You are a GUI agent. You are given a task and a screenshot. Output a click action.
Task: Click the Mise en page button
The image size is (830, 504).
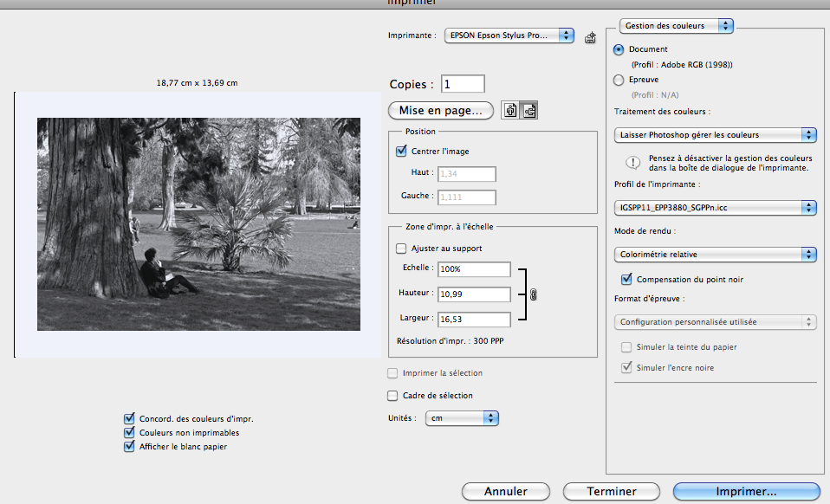click(x=442, y=111)
